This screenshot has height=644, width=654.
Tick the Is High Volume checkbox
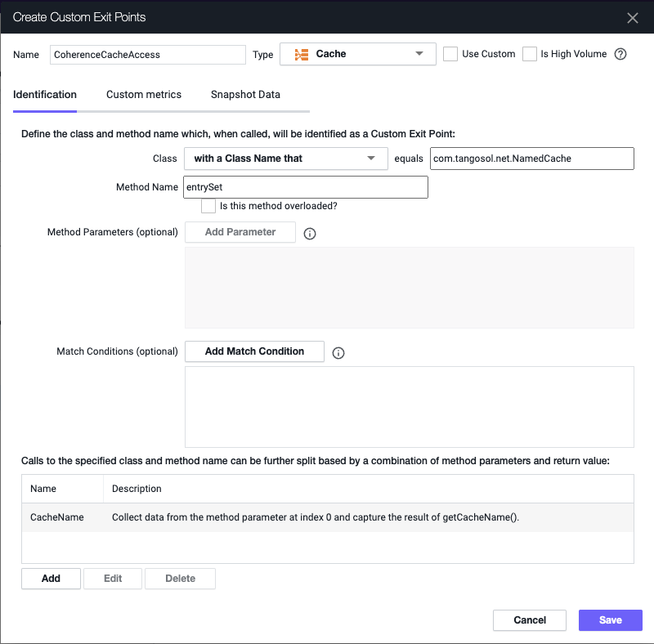pos(529,54)
